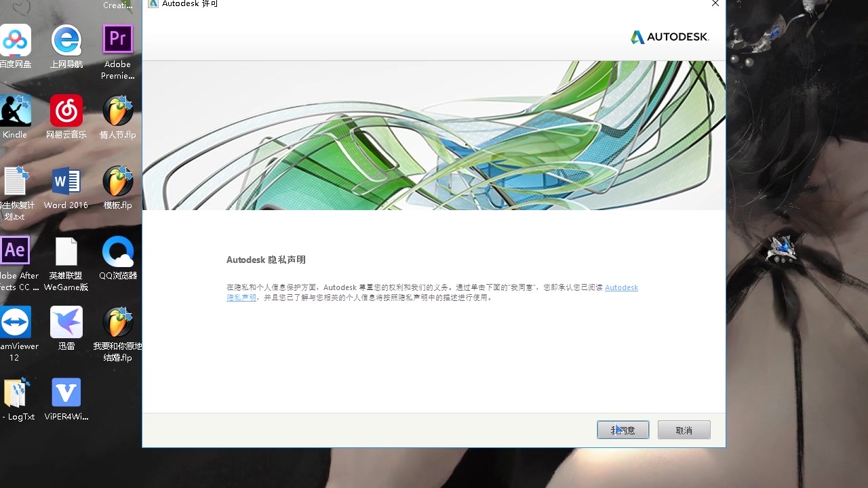Open 网易云音乐 (NetEase Cloud Music)
868x488 pixels.
coord(66,110)
